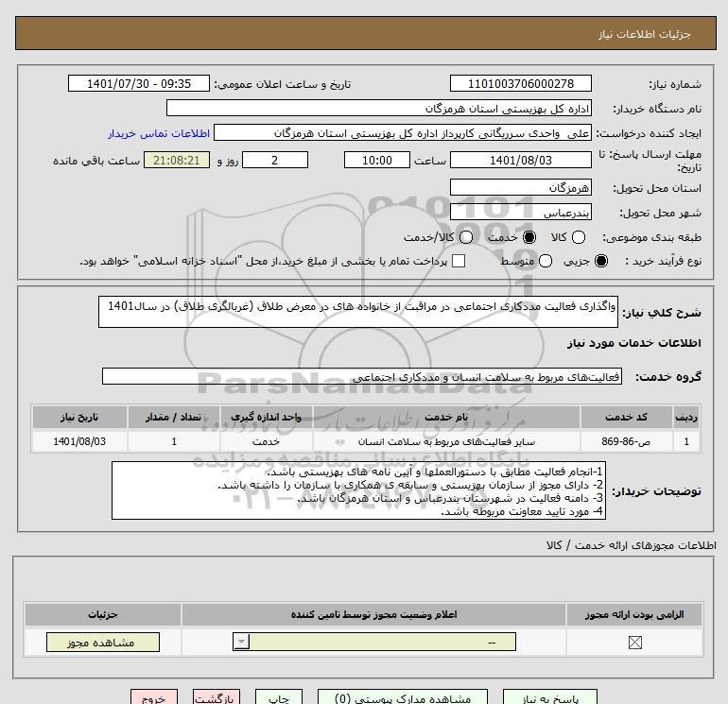Click the general need description text box
The width and height of the screenshot is (728, 704).
pos(358,312)
